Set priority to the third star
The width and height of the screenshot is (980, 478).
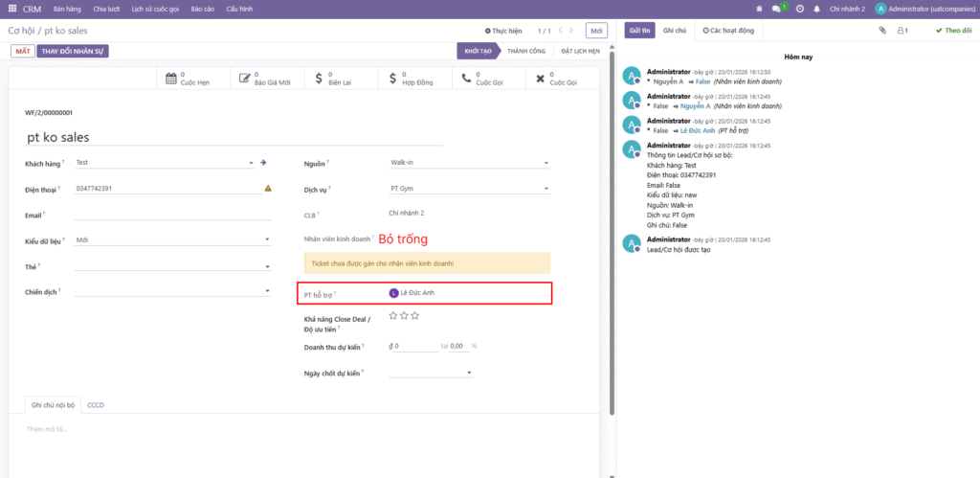(415, 315)
